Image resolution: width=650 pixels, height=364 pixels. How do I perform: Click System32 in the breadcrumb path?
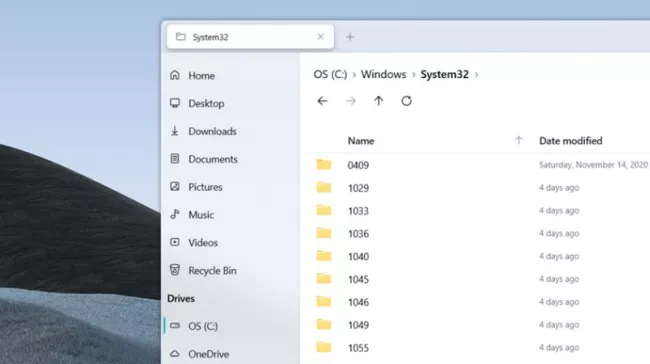point(444,74)
